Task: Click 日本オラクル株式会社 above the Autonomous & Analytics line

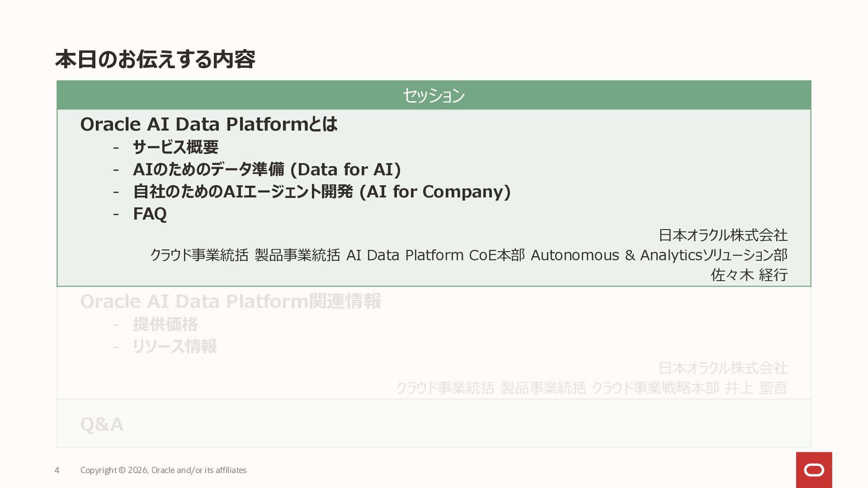Action: [x=722, y=235]
